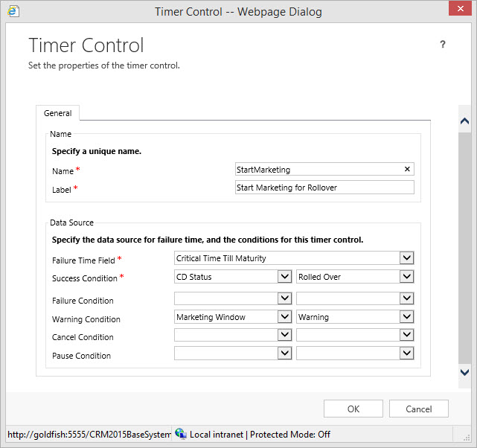Open the Failure Time Field dropdown

tap(406, 258)
